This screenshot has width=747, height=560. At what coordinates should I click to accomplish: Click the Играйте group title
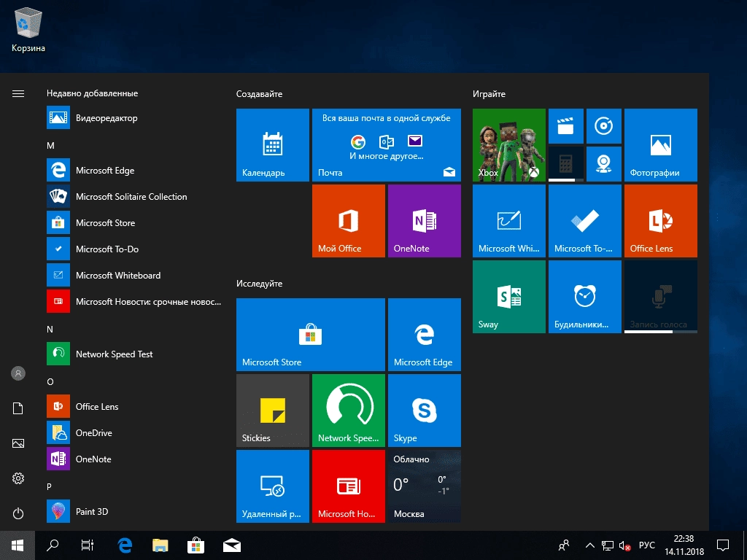click(x=489, y=94)
